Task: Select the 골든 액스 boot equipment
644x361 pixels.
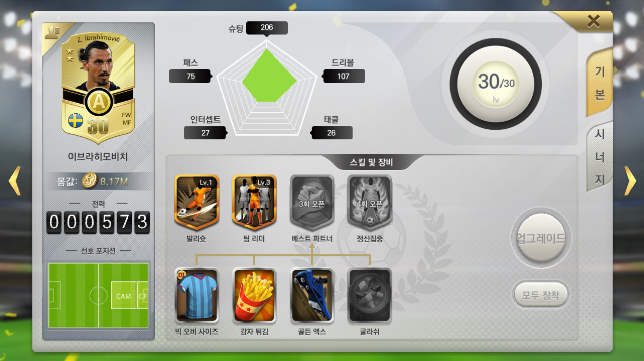Action: pos(312,296)
